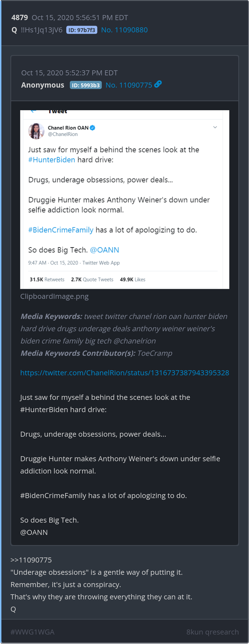Click the >>11090775 reply reference
Screen dimensions: 249x644
tap(31, 560)
